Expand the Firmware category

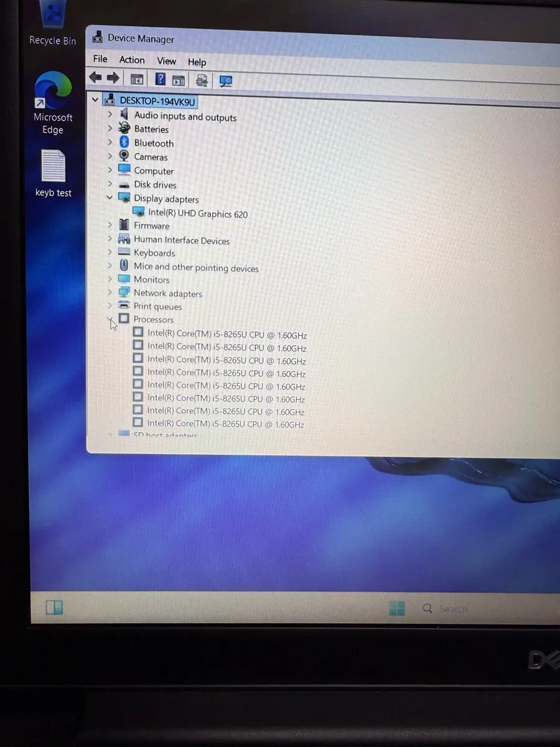[x=110, y=225]
